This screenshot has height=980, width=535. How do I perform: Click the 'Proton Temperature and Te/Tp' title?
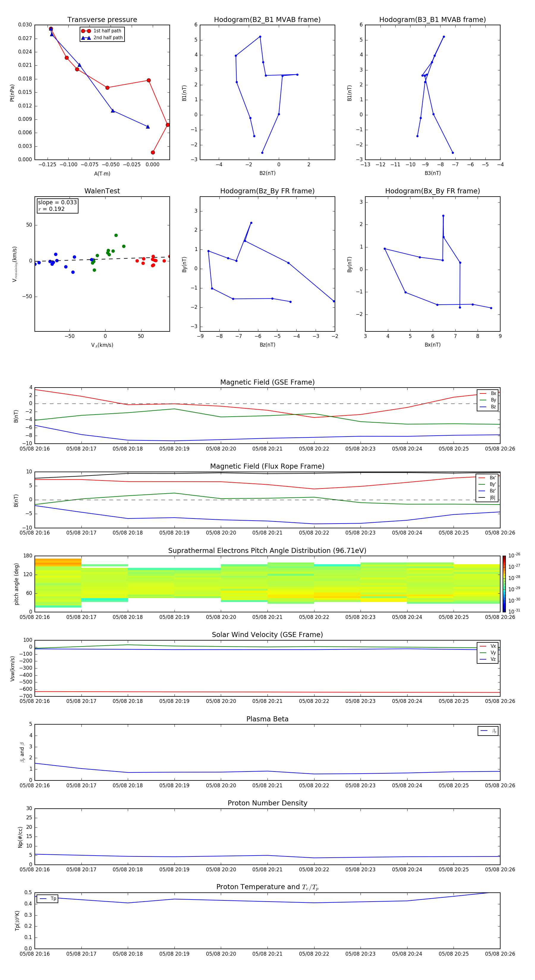pos(267,887)
